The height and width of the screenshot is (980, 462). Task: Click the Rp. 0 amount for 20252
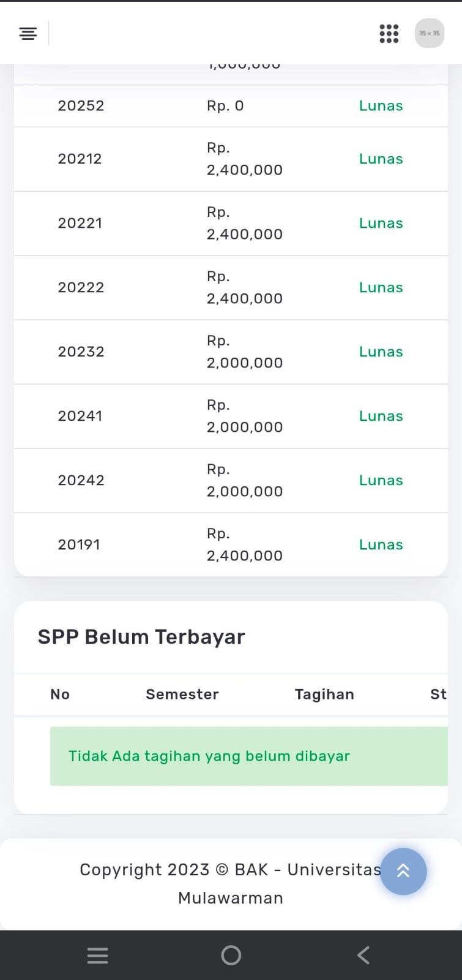click(x=225, y=106)
